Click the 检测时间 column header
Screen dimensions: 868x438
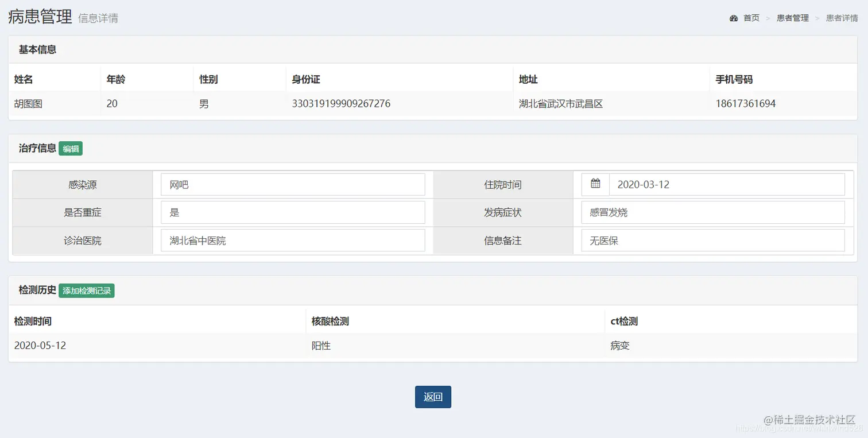coord(33,321)
